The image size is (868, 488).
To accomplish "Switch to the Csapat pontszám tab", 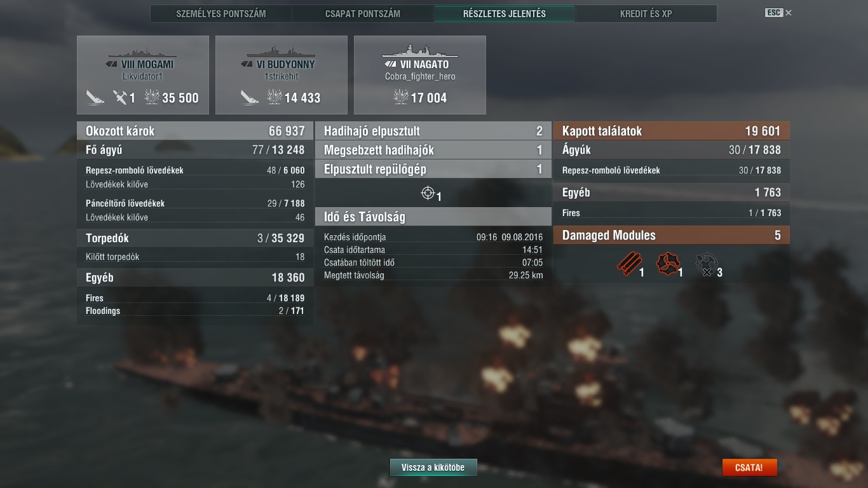I will (363, 13).
